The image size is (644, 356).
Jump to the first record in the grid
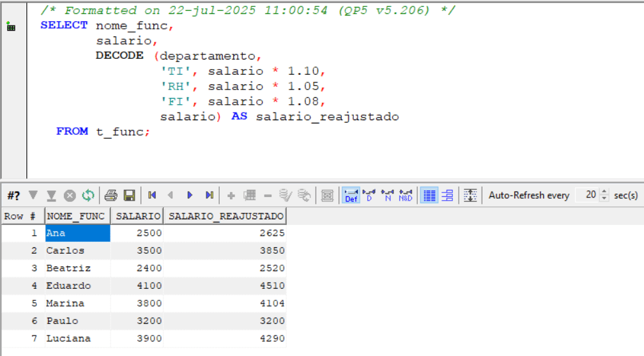pyautogui.click(x=152, y=196)
